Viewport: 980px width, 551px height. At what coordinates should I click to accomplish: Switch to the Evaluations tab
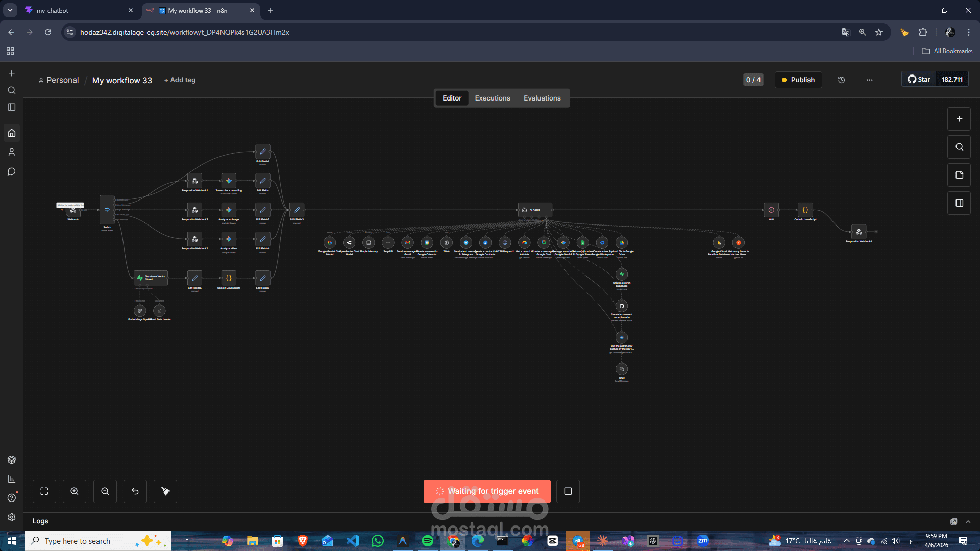[542, 98]
